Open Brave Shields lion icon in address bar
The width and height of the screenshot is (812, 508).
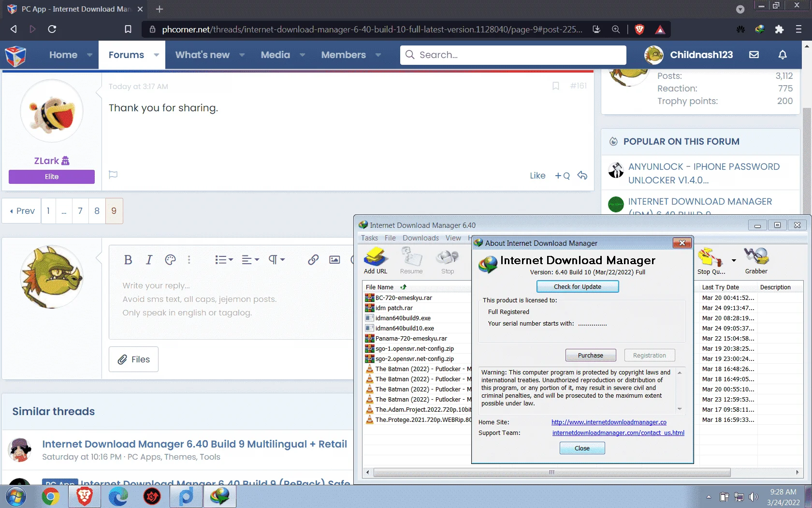pyautogui.click(x=639, y=30)
